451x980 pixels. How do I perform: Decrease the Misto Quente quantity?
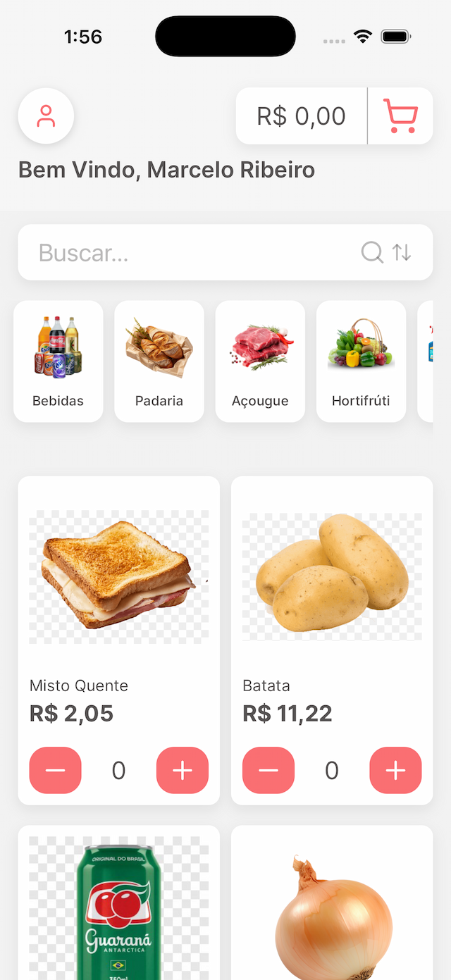pyautogui.click(x=55, y=770)
